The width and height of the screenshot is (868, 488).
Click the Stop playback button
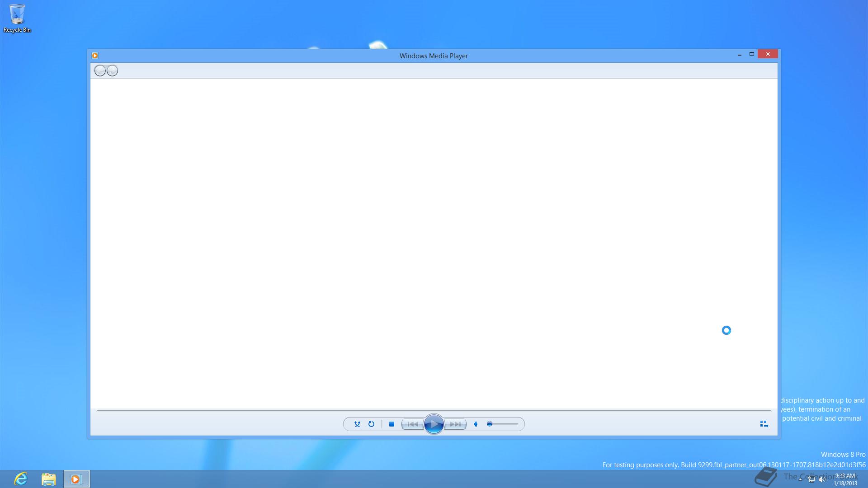(392, 424)
